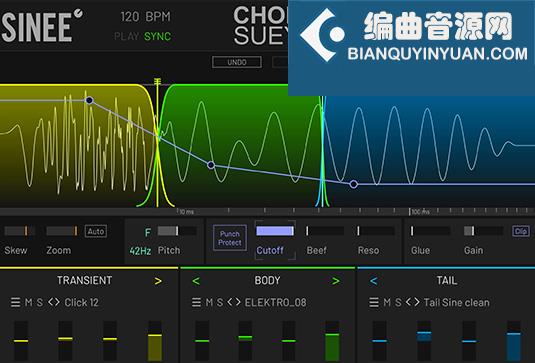
Task: Click sample browse arrows beside Tail Sine clean
Action: [x=413, y=302]
